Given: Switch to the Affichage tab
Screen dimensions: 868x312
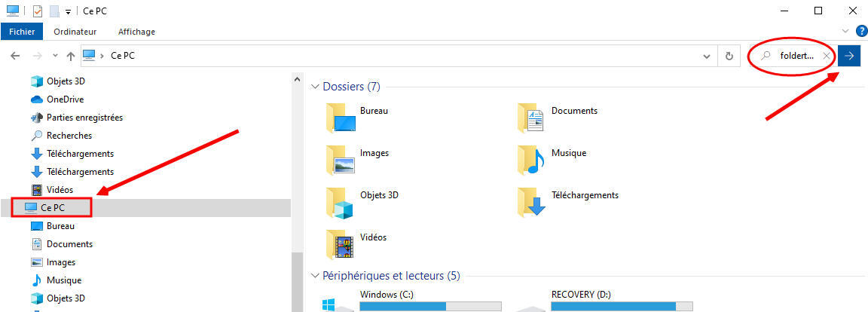Looking at the screenshot, I should click(x=136, y=32).
